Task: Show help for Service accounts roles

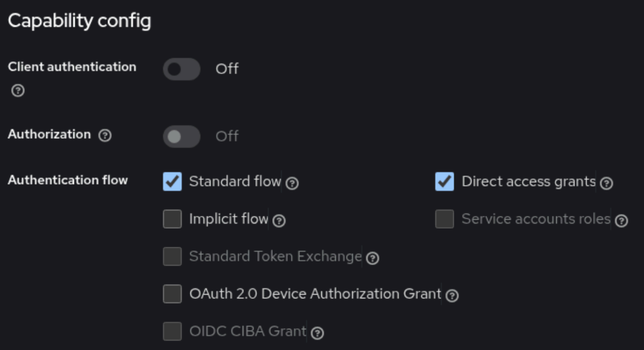Action: pyautogui.click(x=621, y=221)
